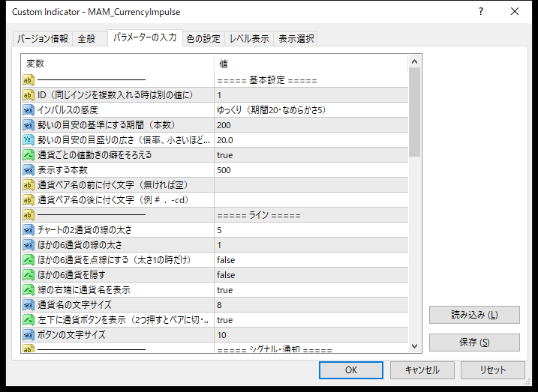Click the vertical scrollbar thumb

(414, 112)
